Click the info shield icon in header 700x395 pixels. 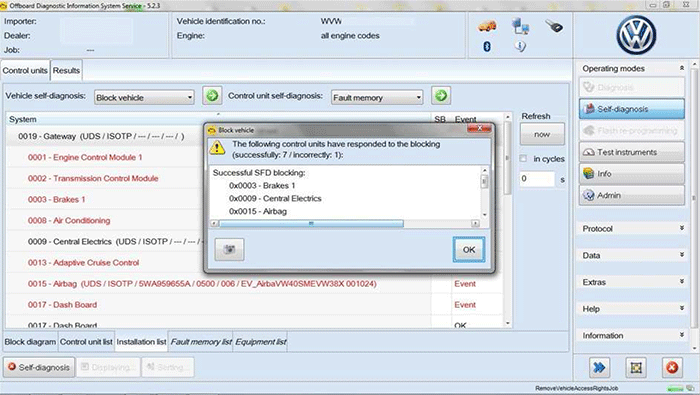520,46
